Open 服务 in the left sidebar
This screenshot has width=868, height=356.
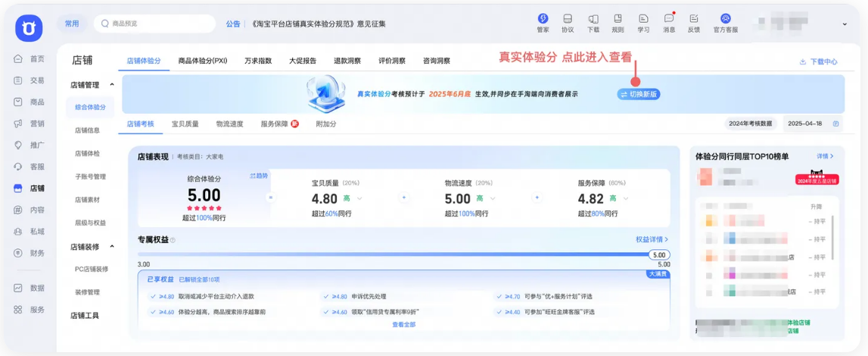pos(30,310)
